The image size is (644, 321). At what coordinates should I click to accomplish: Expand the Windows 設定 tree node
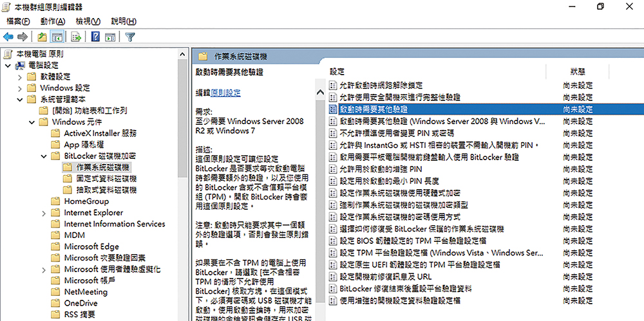tap(20, 88)
